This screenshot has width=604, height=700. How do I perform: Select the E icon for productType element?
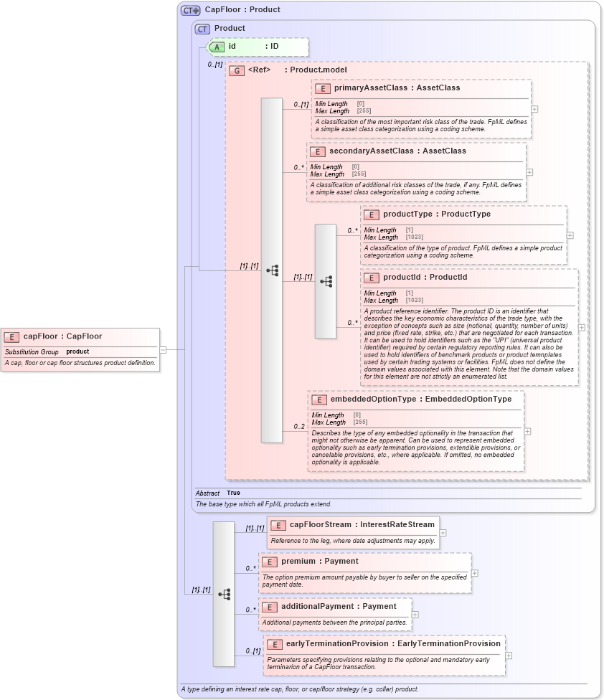pyautogui.click(x=372, y=214)
